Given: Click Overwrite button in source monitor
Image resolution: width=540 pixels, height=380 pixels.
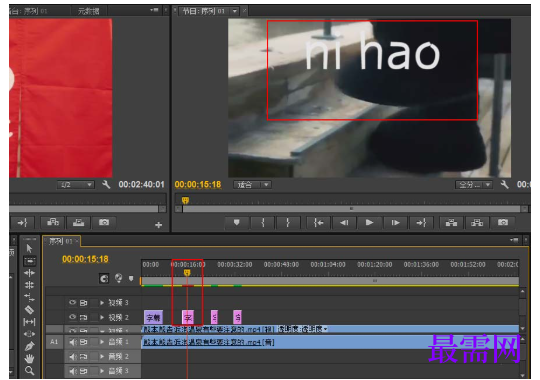Looking at the screenshot, I should (79, 223).
